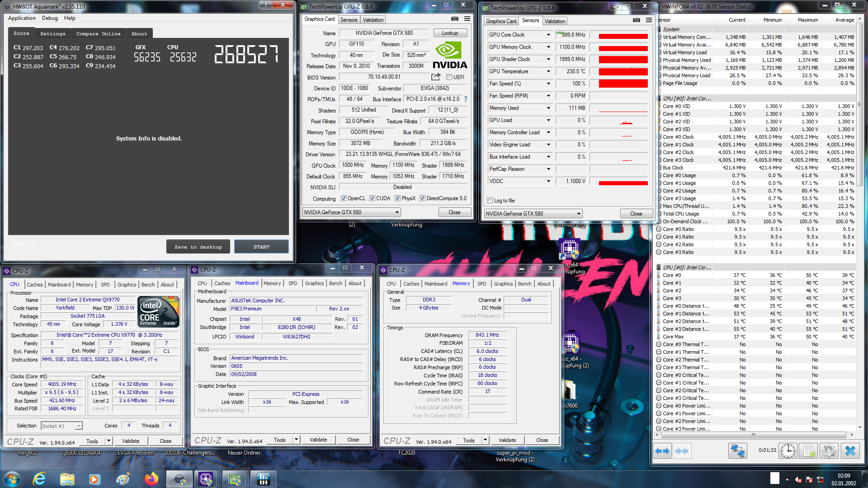Screen dimensions: 868x488
Task: Show hidden tray icons arrow
Action: coord(787,480)
